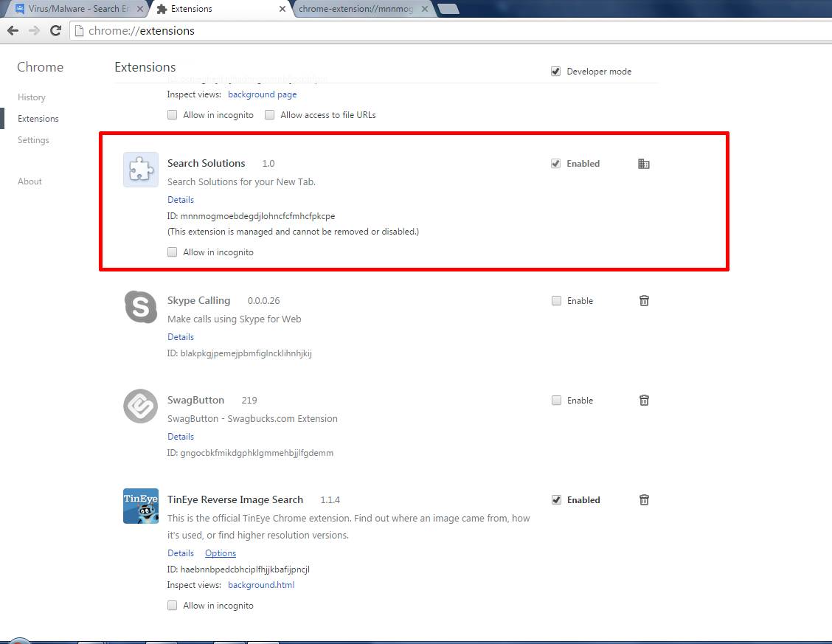This screenshot has width=832, height=644.
Task: Click the browser forward arrow
Action: click(x=34, y=31)
